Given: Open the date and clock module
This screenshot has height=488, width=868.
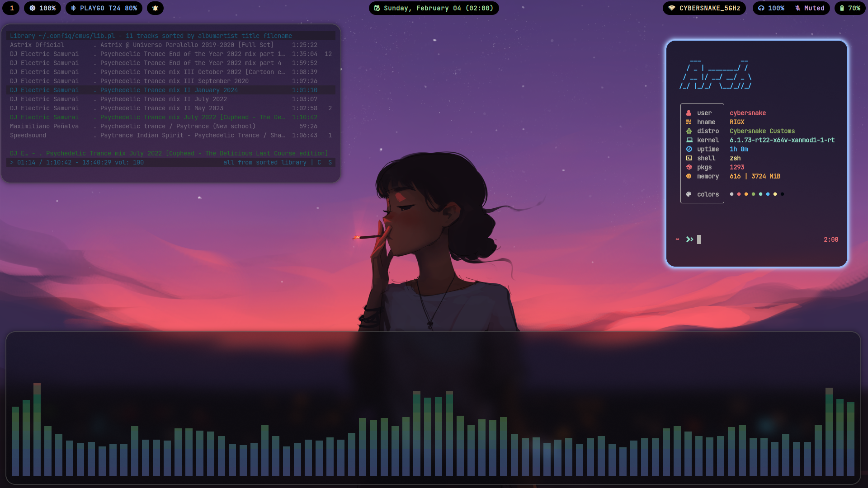Looking at the screenshot, I should coord(434,8).
